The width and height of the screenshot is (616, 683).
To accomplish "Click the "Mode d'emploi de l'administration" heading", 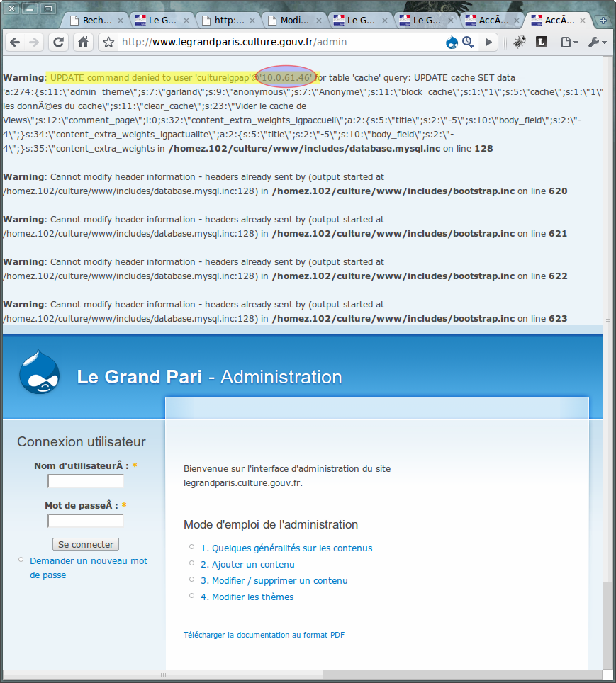I will (x=271, y=524).
